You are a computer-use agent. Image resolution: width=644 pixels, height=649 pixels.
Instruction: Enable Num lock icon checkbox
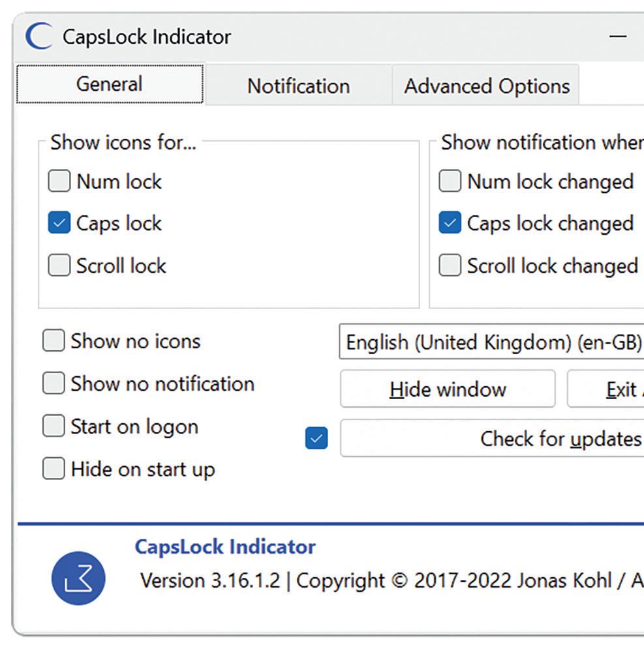(59, 181)
